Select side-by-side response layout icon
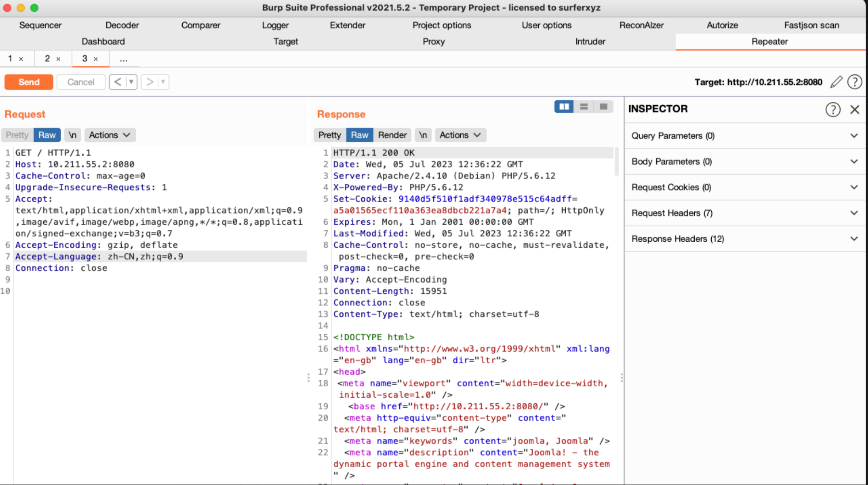868x485 pixels. click(x=564, y=107)
